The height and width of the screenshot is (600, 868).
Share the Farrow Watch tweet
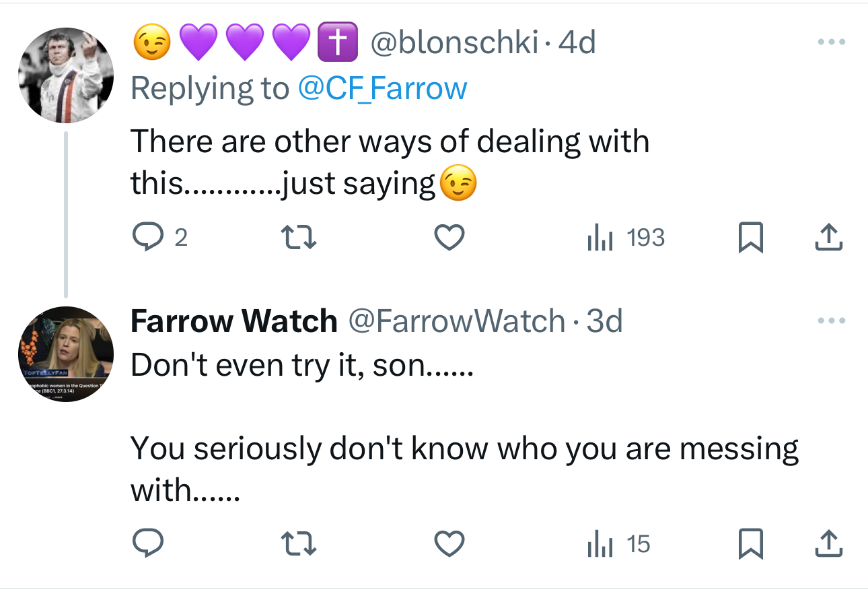click(829, 544)
